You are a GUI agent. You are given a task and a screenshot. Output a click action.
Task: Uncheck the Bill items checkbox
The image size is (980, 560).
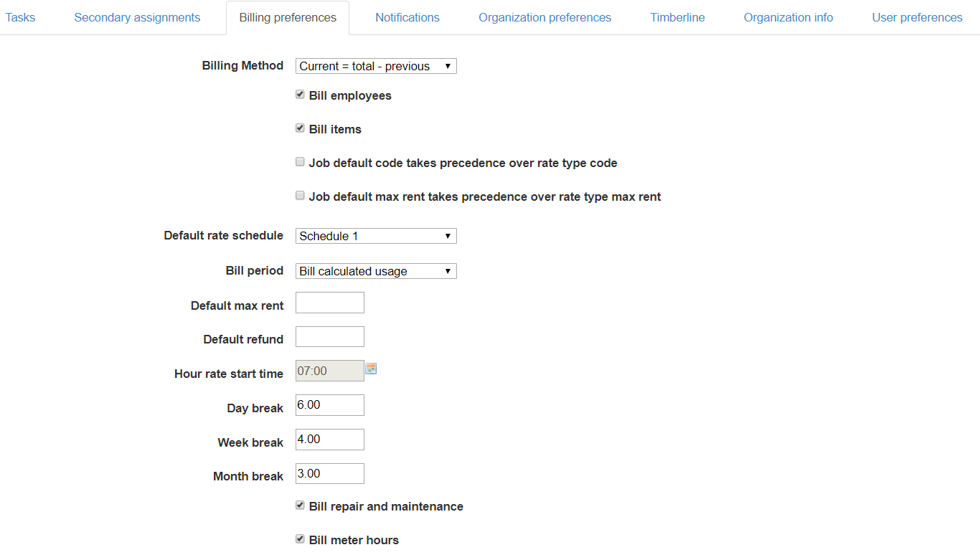pos(300,128)
